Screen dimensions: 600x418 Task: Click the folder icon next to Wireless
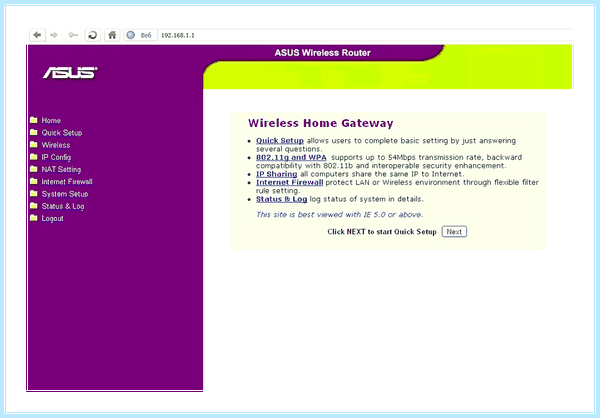[34, 145]
